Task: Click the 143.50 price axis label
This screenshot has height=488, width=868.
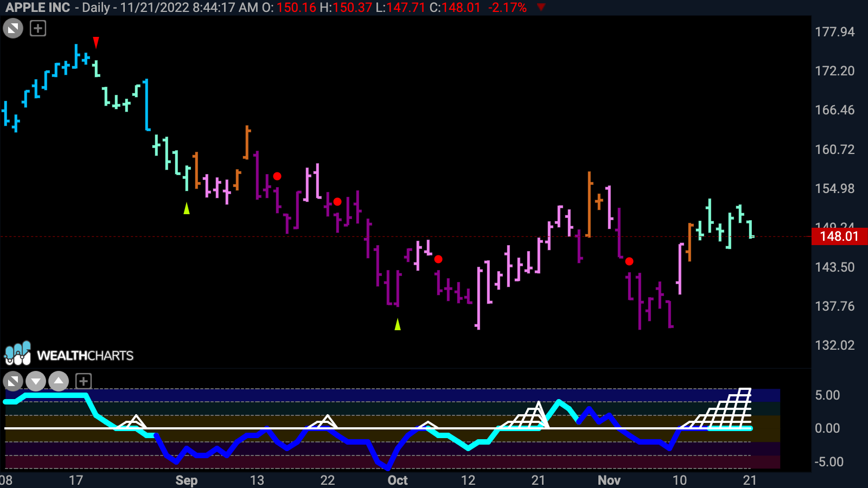Action: pyautogui.click(x=835, y=267)
